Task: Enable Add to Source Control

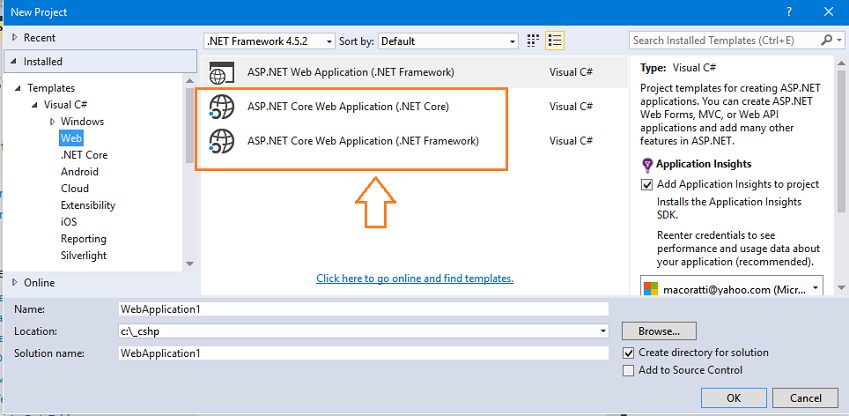Action: click(x=628, y=370)
